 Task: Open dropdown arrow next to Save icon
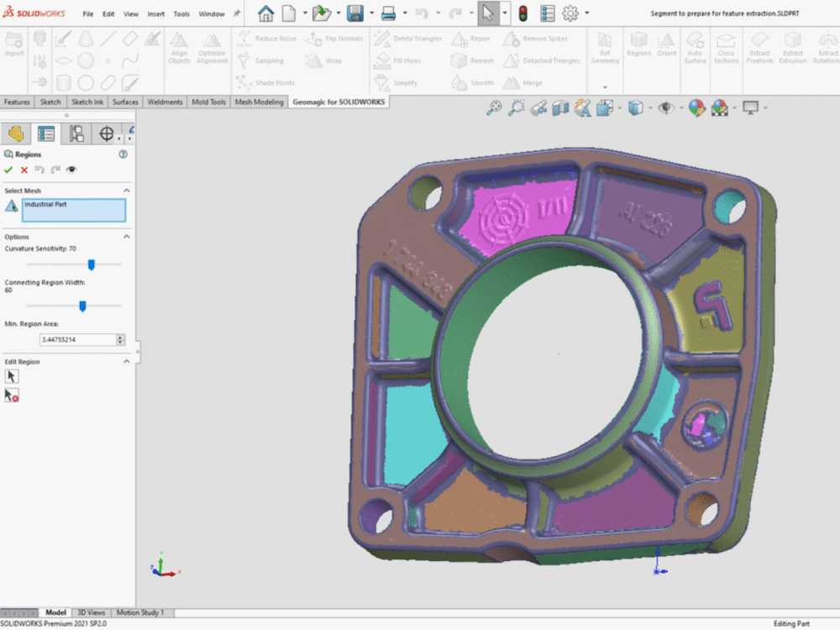(372, 13)
